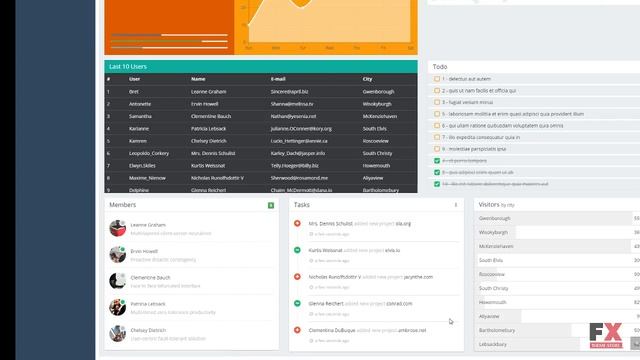The image size is (640, 360).
Task: Click the green status icon beside Kurtis Weissnat task
Action: (x=297, y=250)
